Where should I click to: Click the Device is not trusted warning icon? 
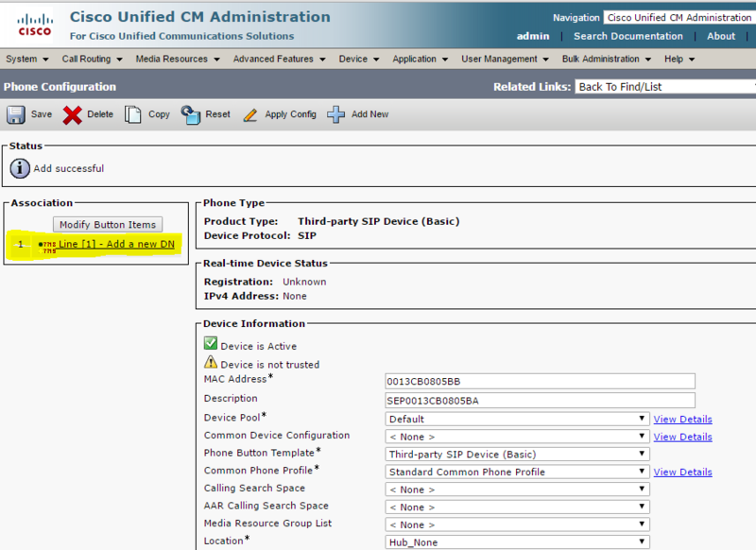click(210, 363)
